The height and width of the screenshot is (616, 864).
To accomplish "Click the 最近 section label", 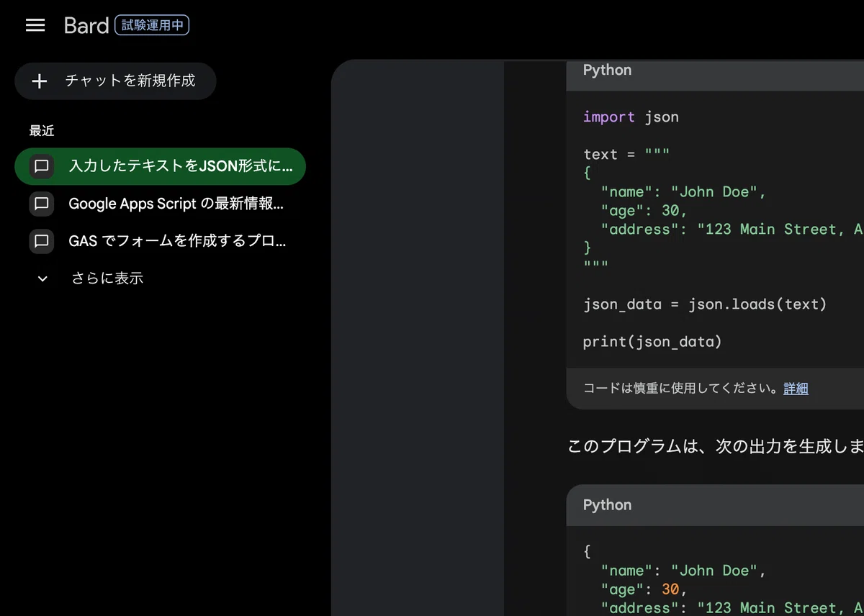I will pos(42,131).
